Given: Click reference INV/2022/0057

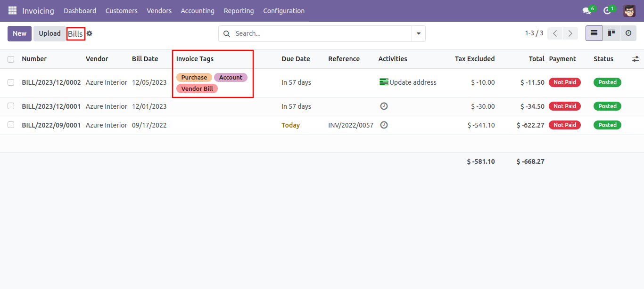Looking at the screenshot, I should (x=351, y=125).
